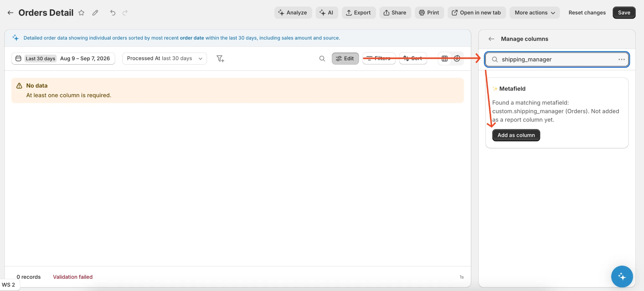Switch to the table columns view icon
The height and width of the screenshot is (291, 644).
coord(445,59)
